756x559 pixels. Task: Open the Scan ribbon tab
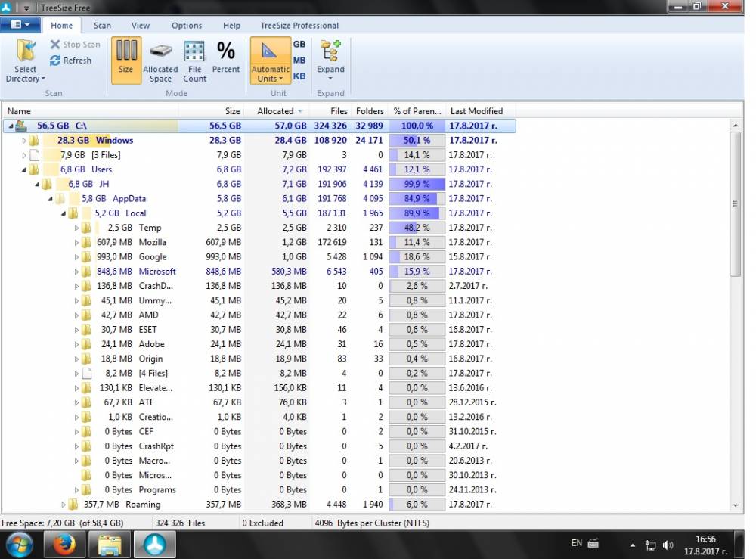pos(102,26)
